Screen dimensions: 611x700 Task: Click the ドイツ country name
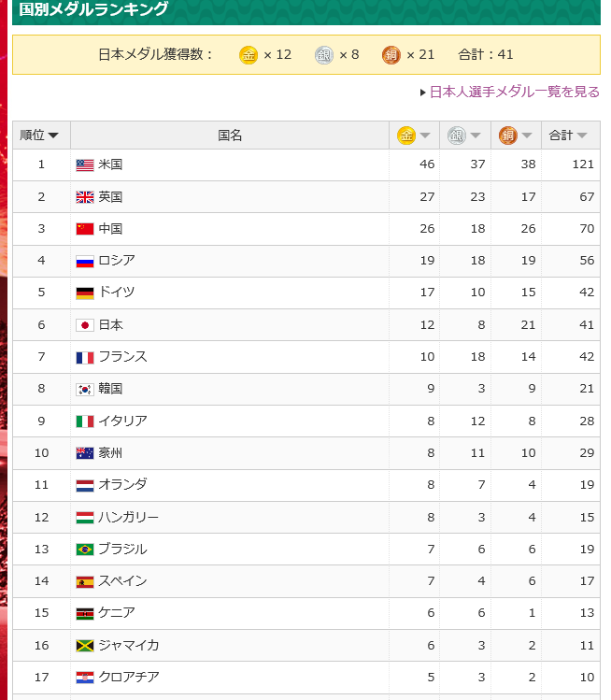[x=117, y=293]
